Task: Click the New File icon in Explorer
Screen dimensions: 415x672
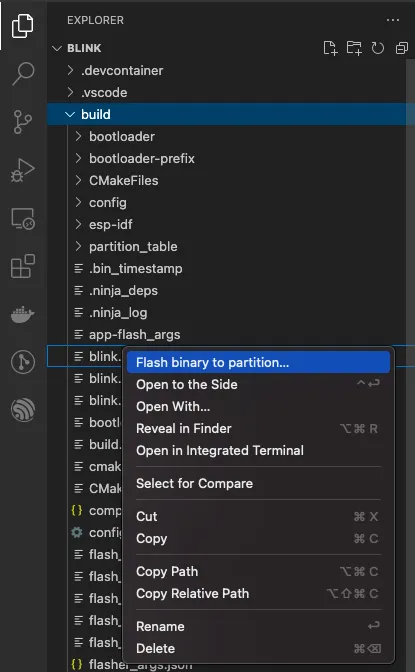Action: (x=330, y=48)
